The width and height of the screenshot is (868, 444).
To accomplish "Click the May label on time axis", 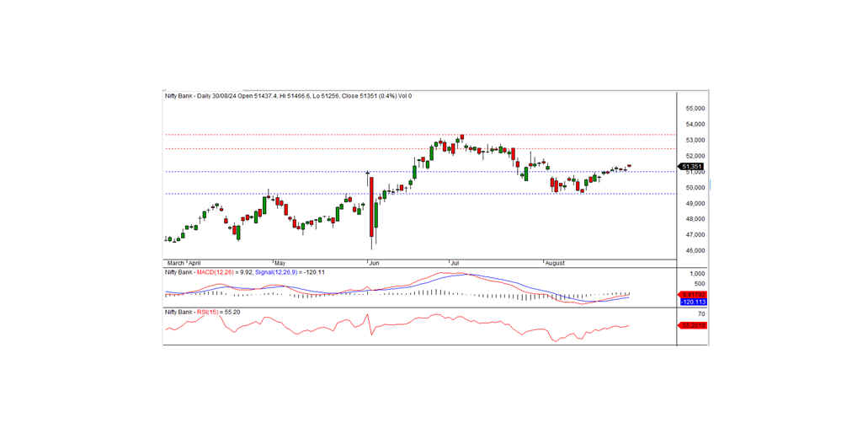I will pos(280,264).
